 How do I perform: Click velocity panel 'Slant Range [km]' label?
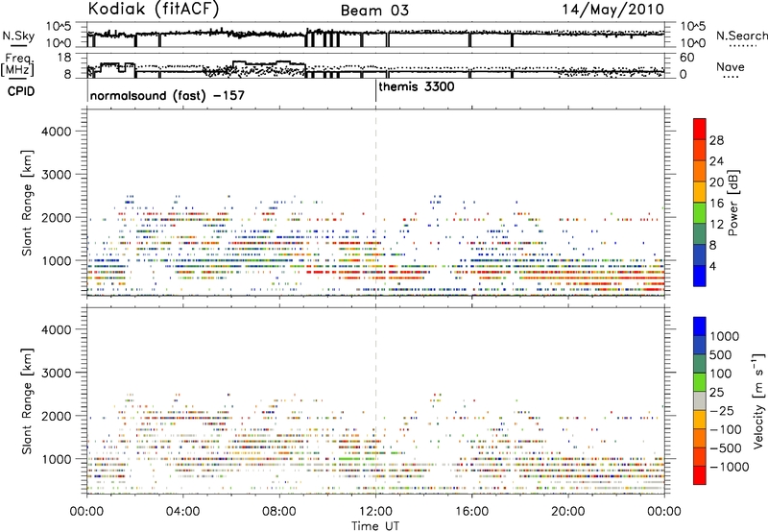pos(27,401)
